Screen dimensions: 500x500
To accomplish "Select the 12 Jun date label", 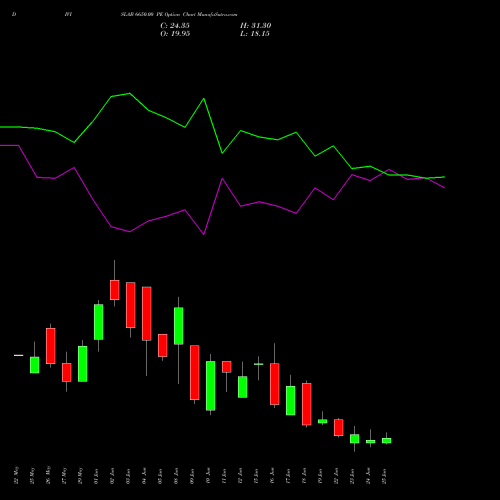I will coord(240,476).
